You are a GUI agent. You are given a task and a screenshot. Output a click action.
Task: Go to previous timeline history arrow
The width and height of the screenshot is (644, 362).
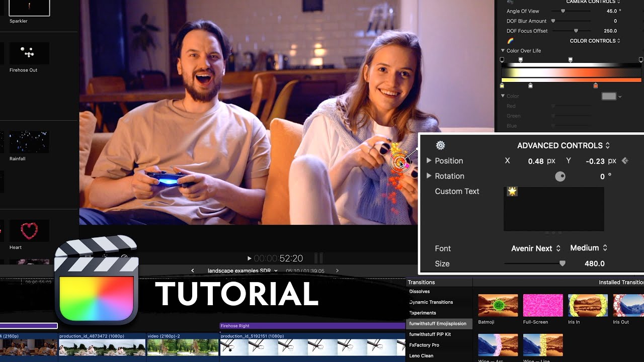pos(193,270)
